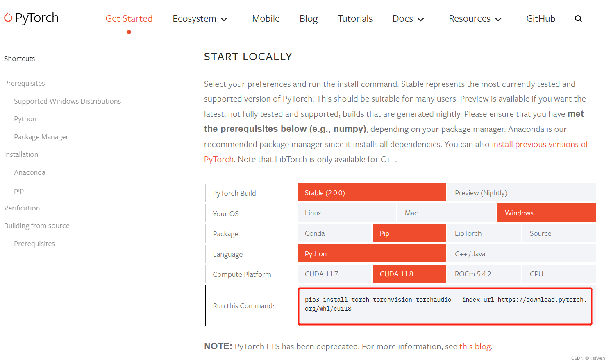This screenshot has height=364, width=611.
Task: Open the GitHub nav link
Action: [x=541, y=19]
